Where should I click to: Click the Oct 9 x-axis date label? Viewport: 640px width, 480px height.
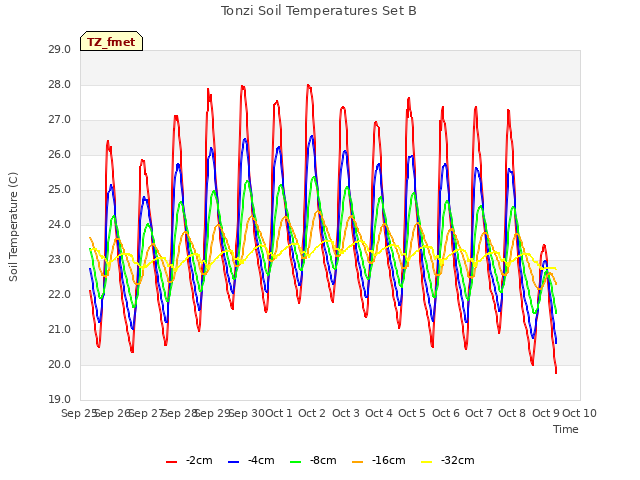546,413
